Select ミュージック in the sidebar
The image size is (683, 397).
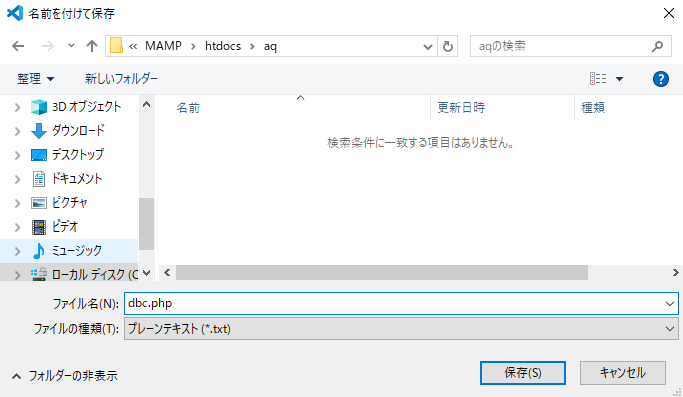(x=76, y=250)
